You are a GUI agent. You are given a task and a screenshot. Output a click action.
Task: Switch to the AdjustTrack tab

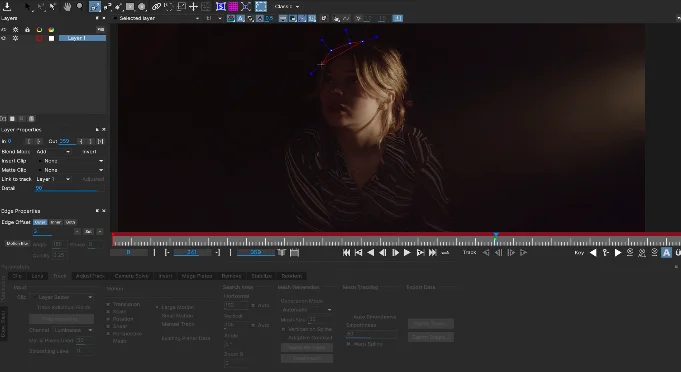point(90,276)
